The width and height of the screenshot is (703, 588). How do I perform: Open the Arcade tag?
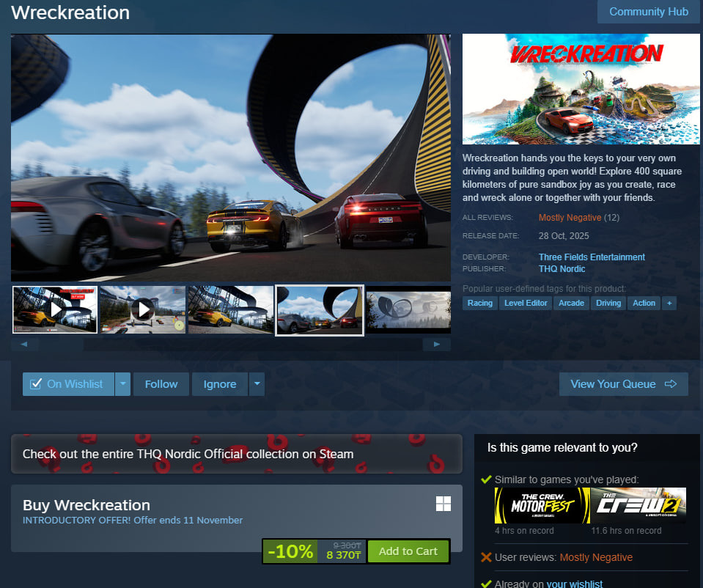click(x=571, y=304)
